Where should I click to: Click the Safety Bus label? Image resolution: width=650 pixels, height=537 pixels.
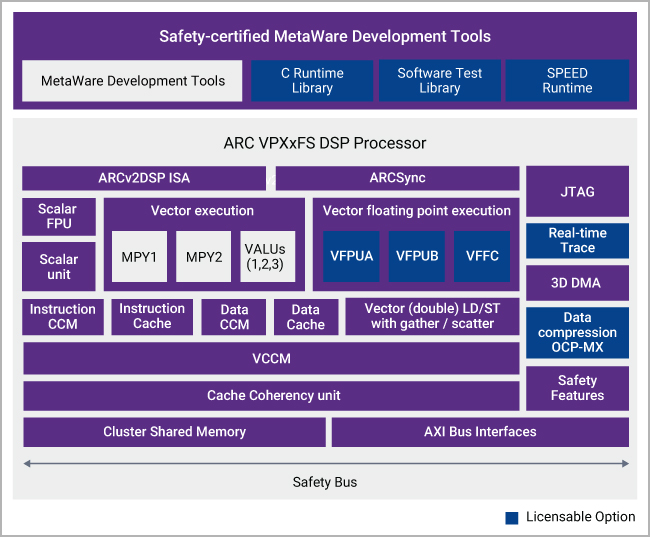tap(325, 482)
